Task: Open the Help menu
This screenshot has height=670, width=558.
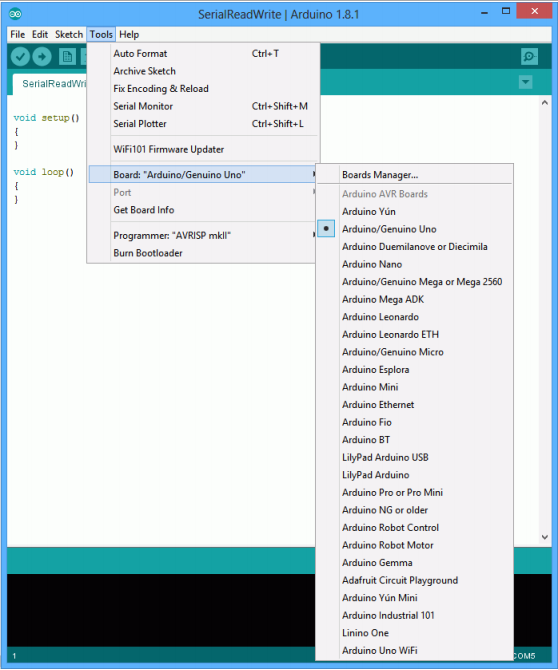Action: 129,34
